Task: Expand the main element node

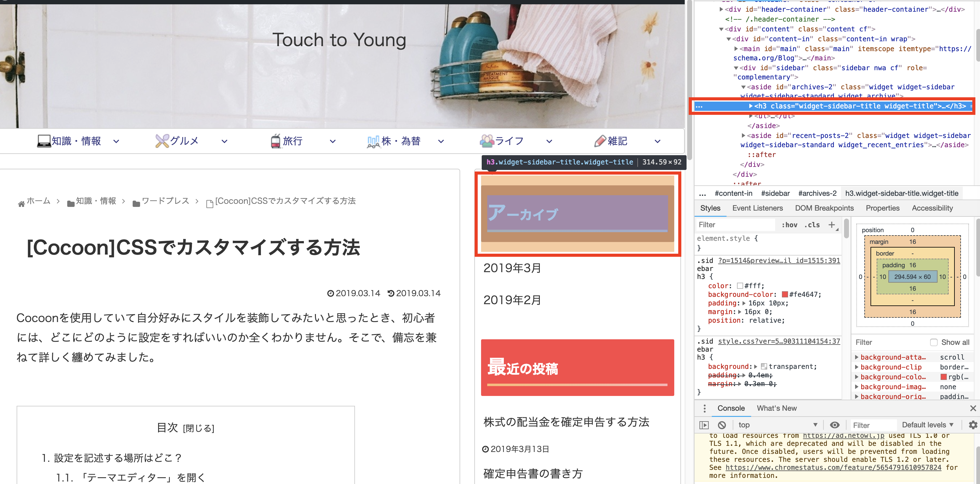Action: (x=736, y=49)
